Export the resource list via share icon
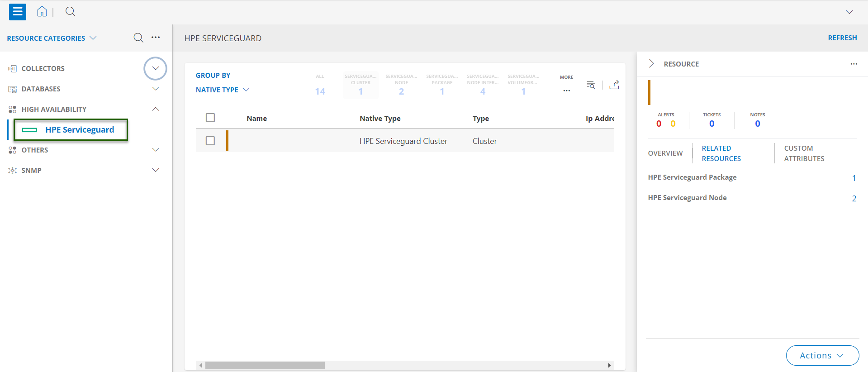This screenshot has width=868, height=372. click(614, 85)
